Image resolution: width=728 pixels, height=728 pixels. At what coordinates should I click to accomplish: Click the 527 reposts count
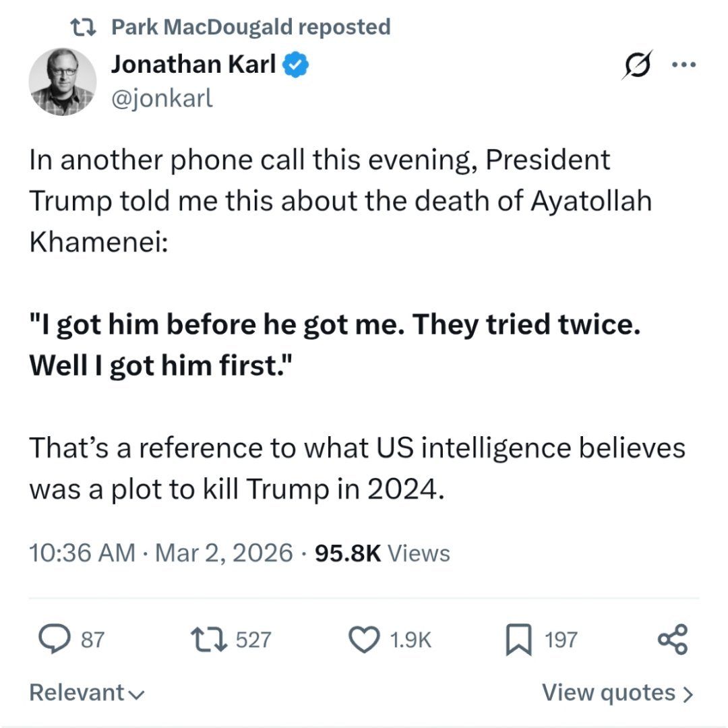pyautogui.click(x=253, y=639)
